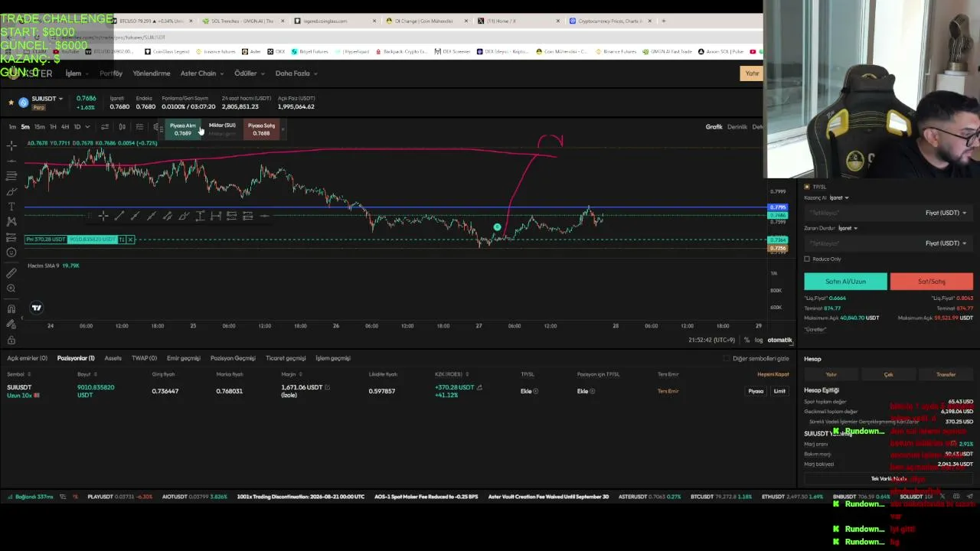Open the TWAP tab
This screenshot has height=551, width=980.
click(x=144, y=358)
